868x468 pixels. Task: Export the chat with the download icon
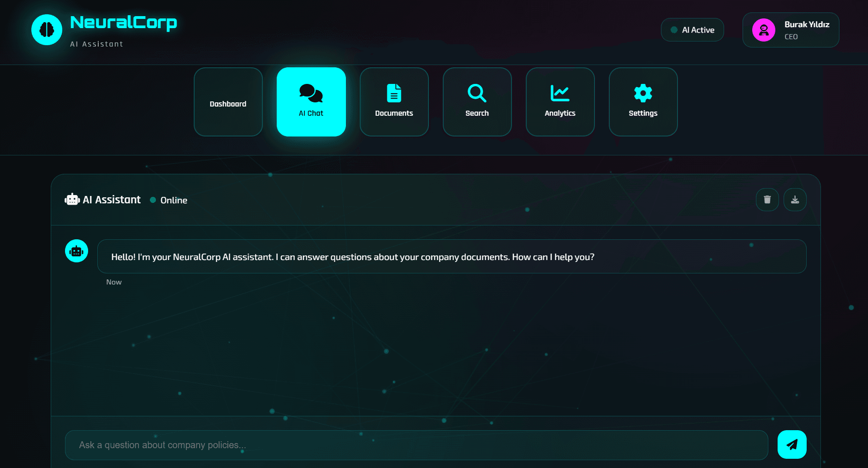pyautogui.click(x=795, y=200)
